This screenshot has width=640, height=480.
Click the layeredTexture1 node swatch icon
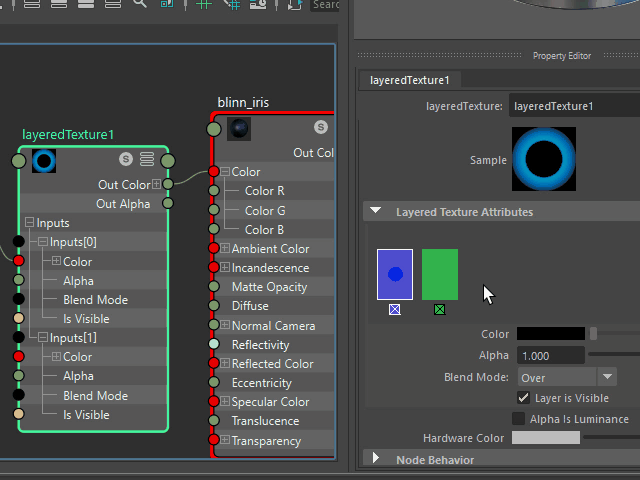[43, 160]
